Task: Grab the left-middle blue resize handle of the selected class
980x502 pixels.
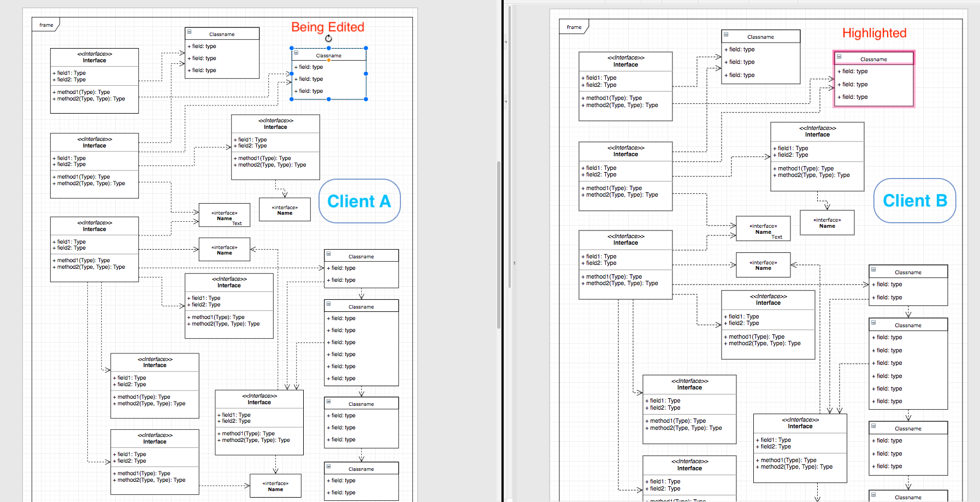Action: click(x=292, y=73)
